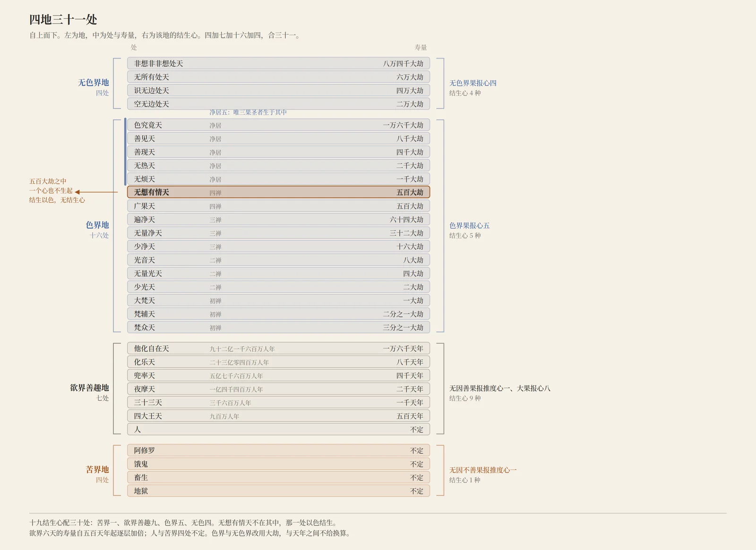Select the 广果天 row
Image resolution: width=756 pixels, height=550 pixels.
(x=278, y=206)
